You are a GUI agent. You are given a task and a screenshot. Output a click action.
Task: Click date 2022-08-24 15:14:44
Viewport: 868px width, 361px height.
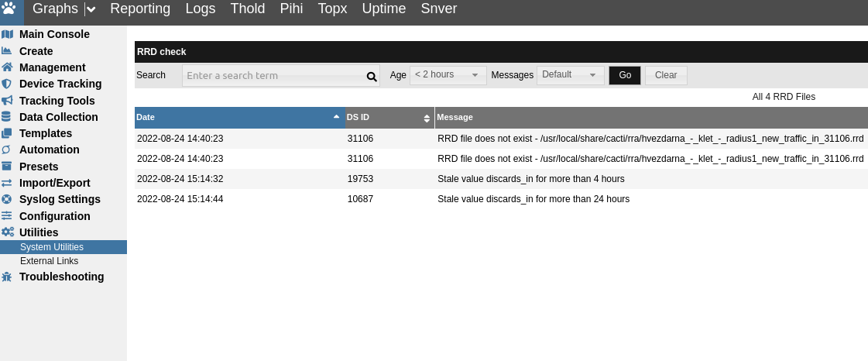pyautogui.click(x=180, y=199)
